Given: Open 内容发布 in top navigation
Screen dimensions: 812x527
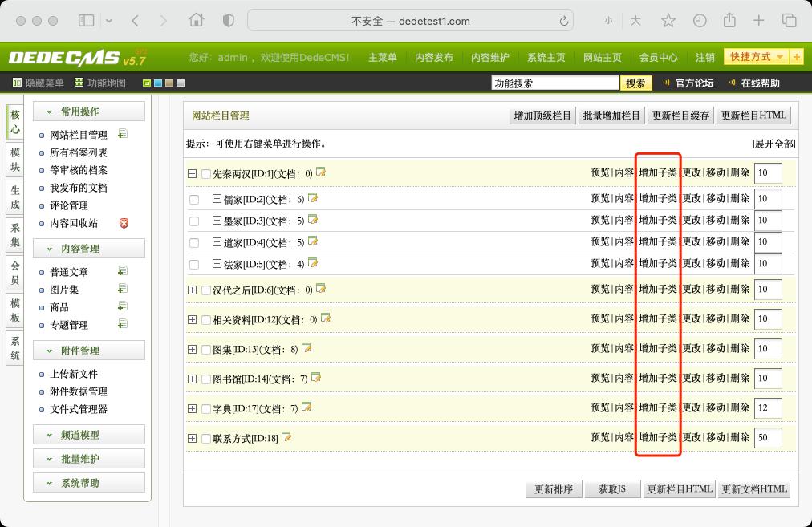Looking at the screenshot, I should (434, 58).
